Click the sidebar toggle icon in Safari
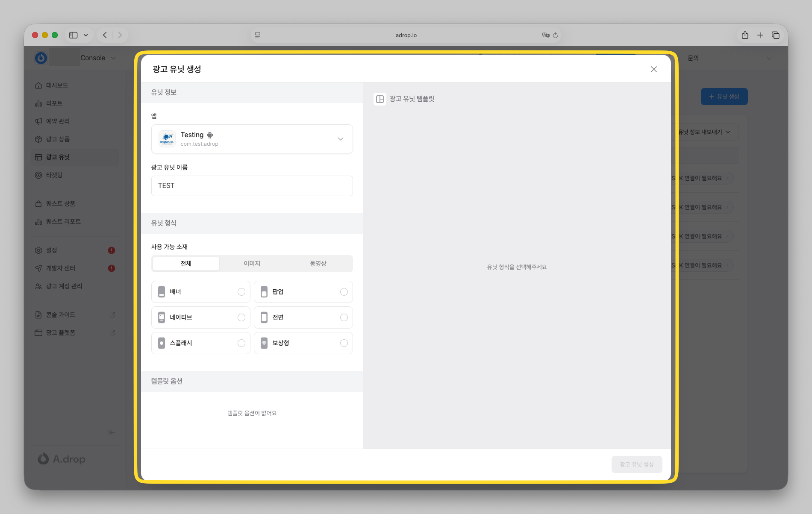 [74, 35]
